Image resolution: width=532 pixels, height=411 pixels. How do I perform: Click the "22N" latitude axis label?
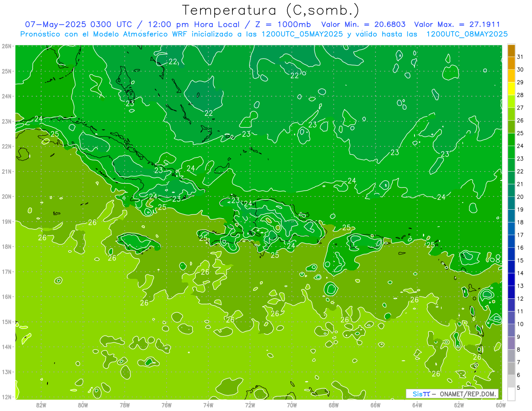6,146
